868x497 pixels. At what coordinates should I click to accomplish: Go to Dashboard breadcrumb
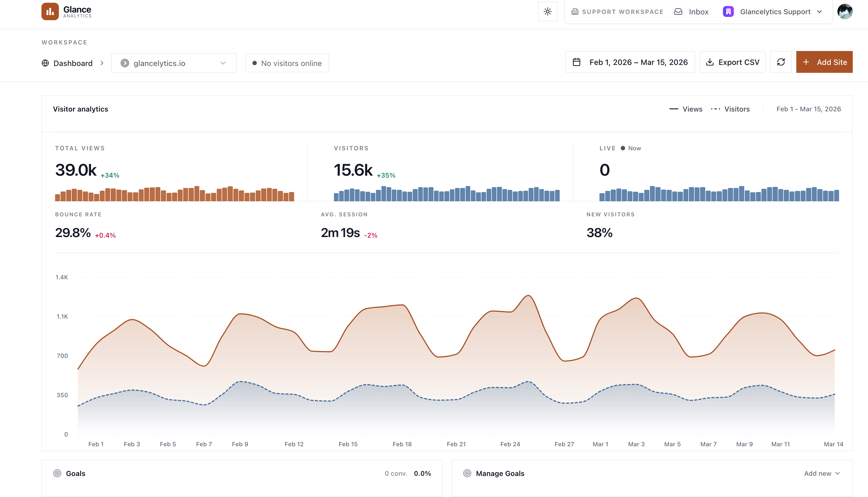tap(73, 63)
